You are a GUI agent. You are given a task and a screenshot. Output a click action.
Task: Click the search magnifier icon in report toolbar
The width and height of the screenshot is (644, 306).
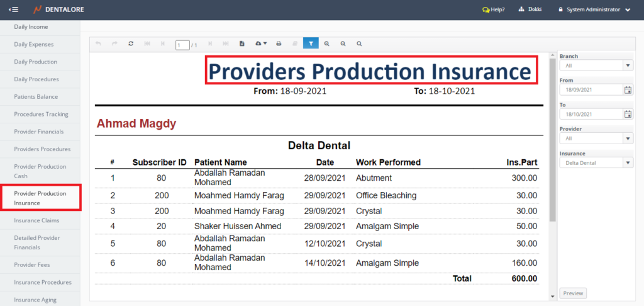click(359, 44)
